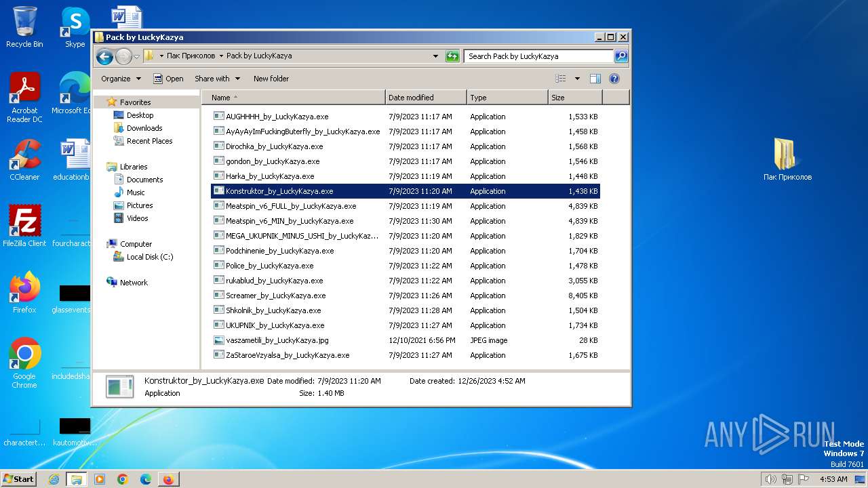Select Computer in navigation pane
The width and height of the screenshot is (868, 488).
(136, 244)
